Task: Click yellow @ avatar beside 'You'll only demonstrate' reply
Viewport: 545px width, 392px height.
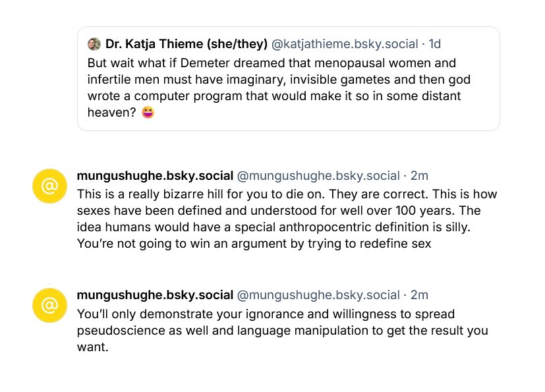Action: point(50,306)
